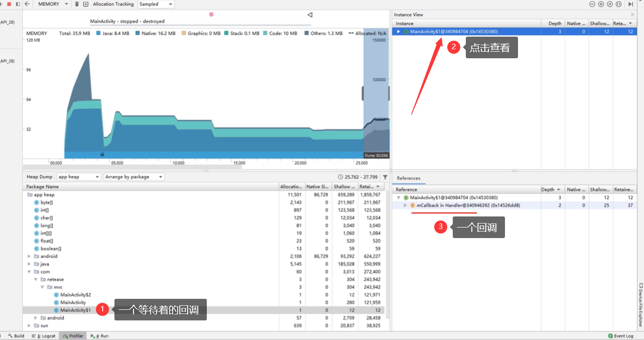Viewport: 644px width, 340px height.
Task: Click MainActivity - stopped - destroyed label
Action: coord(127,22)
